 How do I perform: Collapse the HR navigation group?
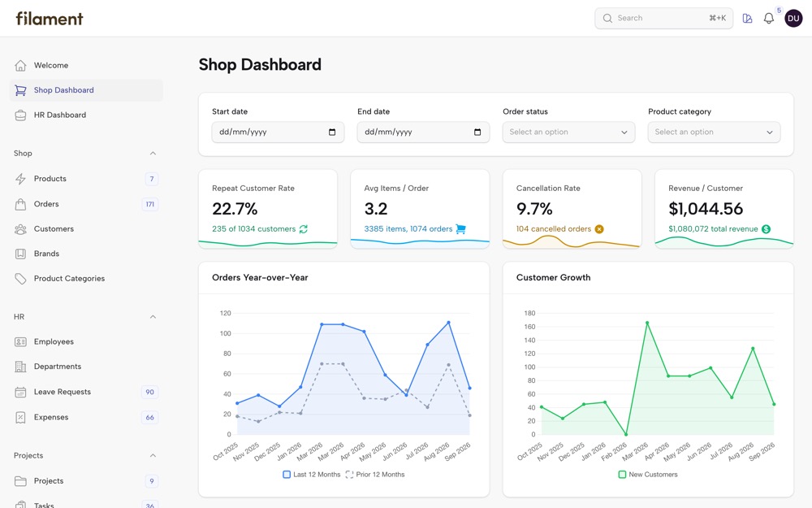pyautogui.click(x=153, y=317)
